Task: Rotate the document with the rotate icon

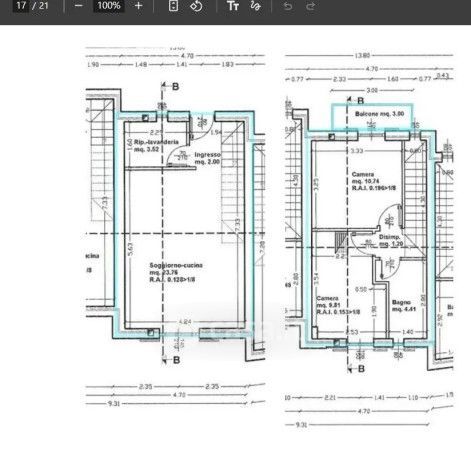Action: [x=196, y=6]
